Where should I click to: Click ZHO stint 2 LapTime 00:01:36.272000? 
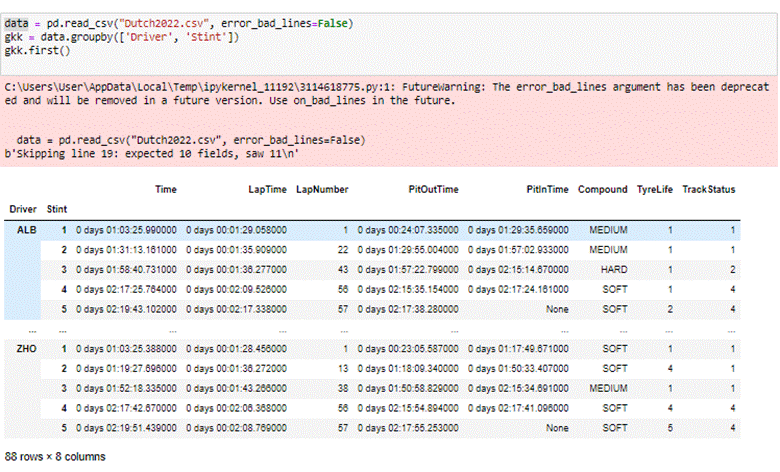coord(236,369)
